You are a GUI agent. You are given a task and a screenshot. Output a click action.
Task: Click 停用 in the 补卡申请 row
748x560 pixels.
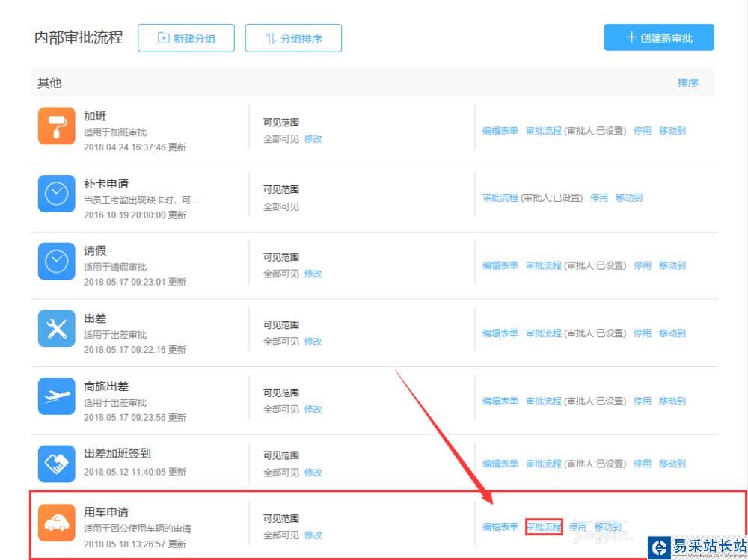[x=599, y=198]
